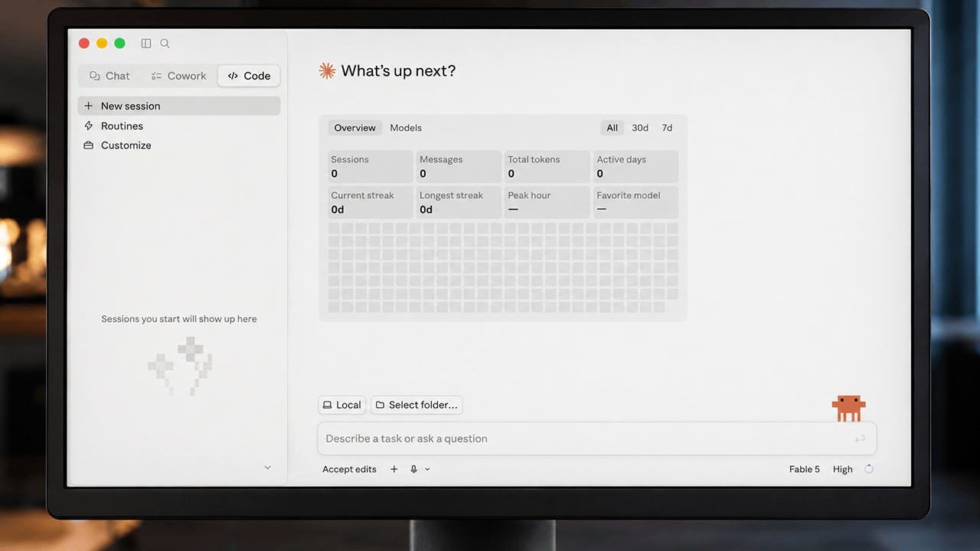
Task: Open Routines in the sidebar
Action: coord(179,126)
